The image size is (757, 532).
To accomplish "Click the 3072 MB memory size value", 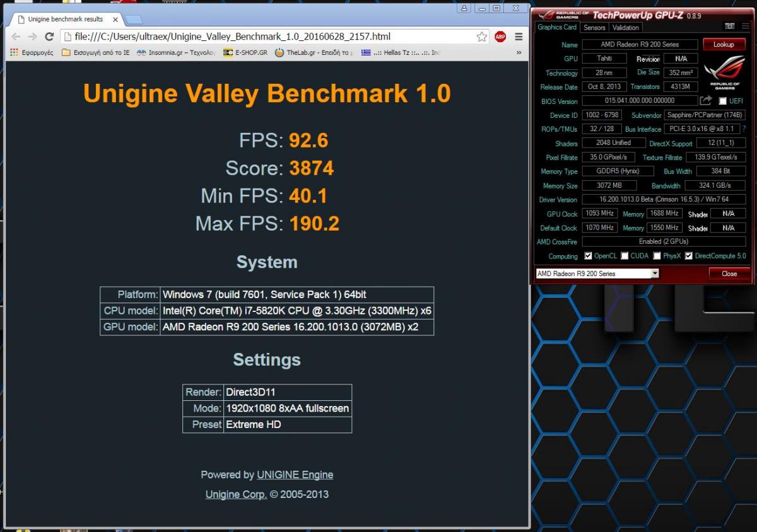I will (609, 185).
